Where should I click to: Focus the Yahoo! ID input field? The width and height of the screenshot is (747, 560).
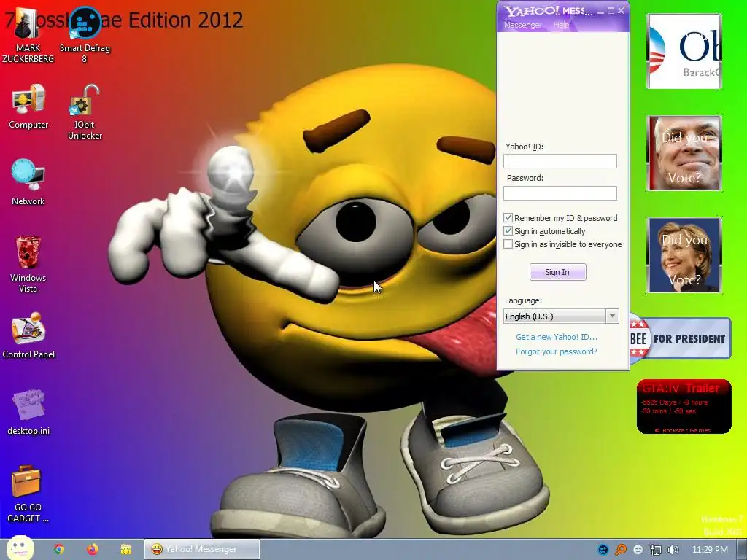(x=560, y=161)
